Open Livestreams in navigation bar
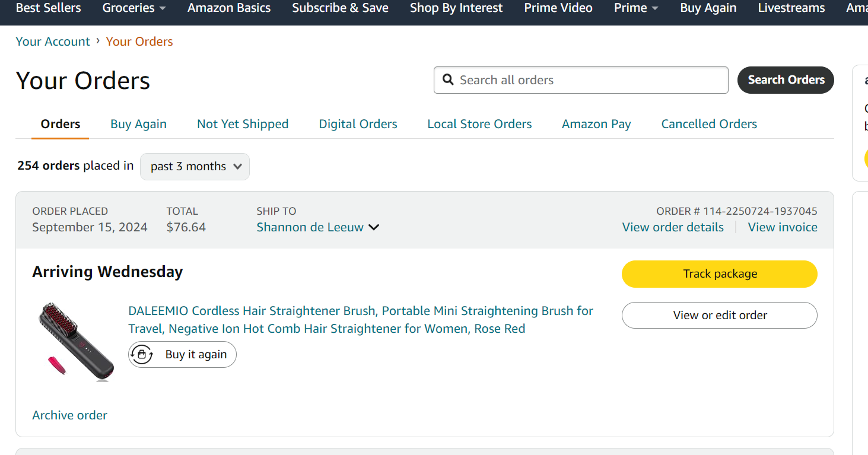This screenshot has height=455, width=868. (x=791, y=8)
